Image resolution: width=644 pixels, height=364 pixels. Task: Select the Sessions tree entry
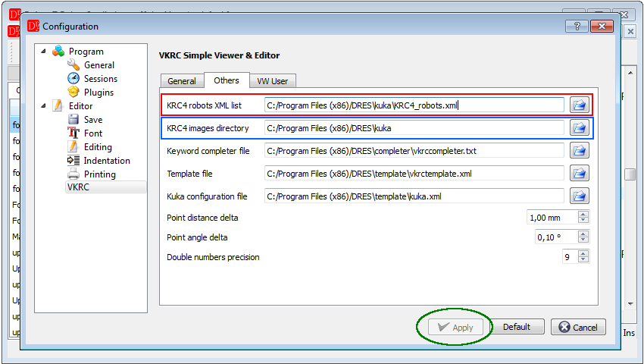click(101, 79)
